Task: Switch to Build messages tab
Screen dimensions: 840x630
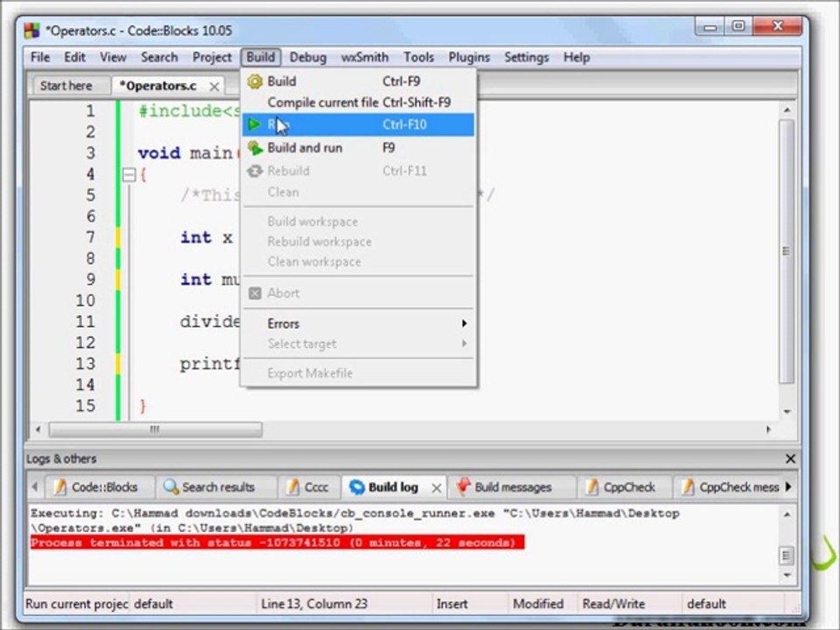Action: click(513, 487)
